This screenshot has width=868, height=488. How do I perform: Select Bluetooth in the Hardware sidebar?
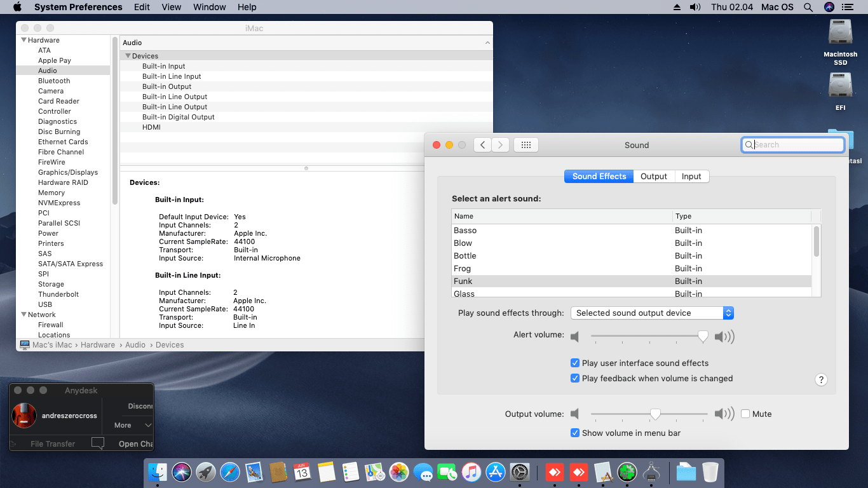point(54,81)
